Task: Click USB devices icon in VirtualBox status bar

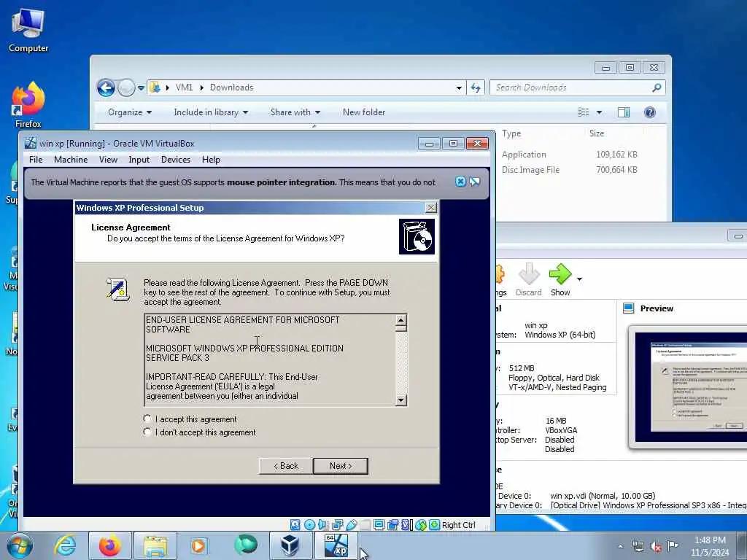Action: point(352,525)
